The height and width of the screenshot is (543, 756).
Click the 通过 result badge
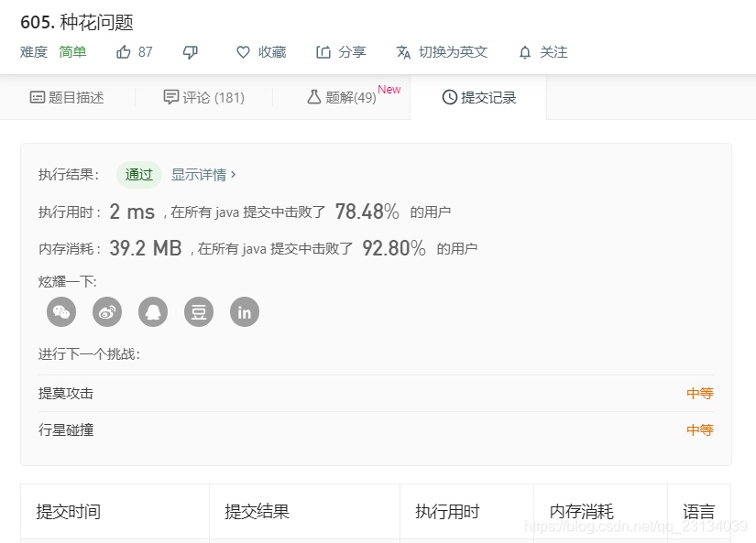(x=139, y=174)
